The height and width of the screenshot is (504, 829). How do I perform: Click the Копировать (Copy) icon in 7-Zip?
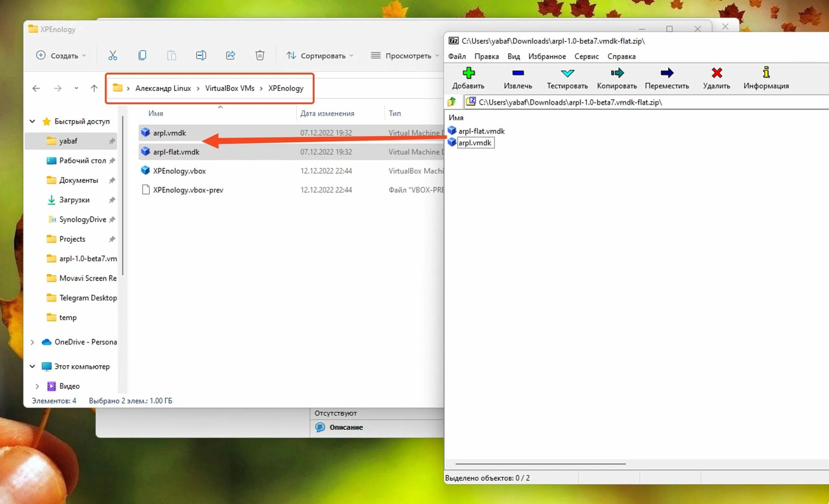[x=617, y=73]
